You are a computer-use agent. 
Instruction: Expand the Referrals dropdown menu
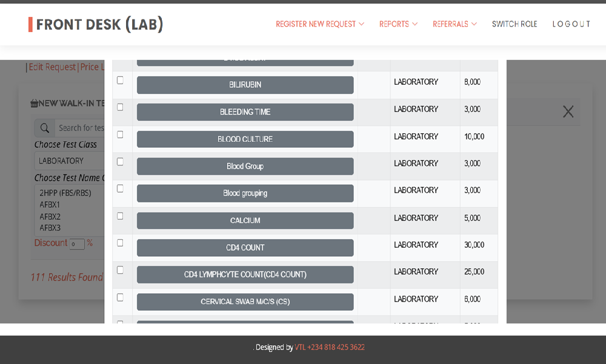coord(454,24)
